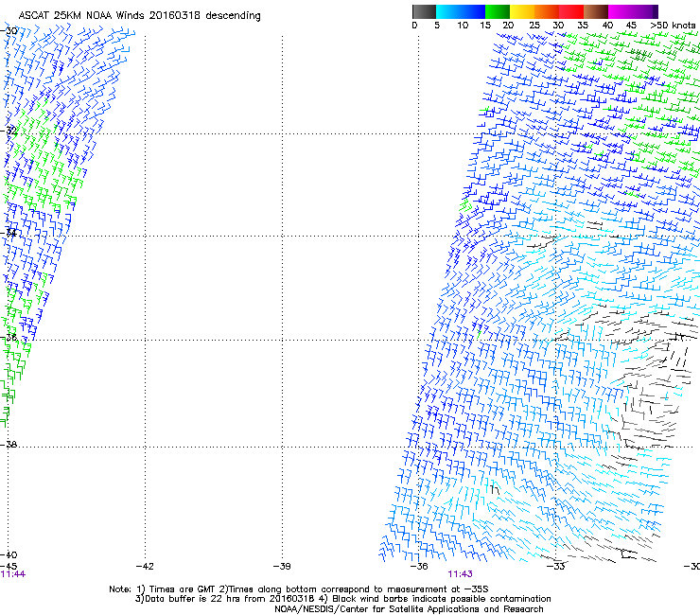Pick the yellow 20-25 knots legend swatch
Viewport: 700px width, 615px height.
522,11
